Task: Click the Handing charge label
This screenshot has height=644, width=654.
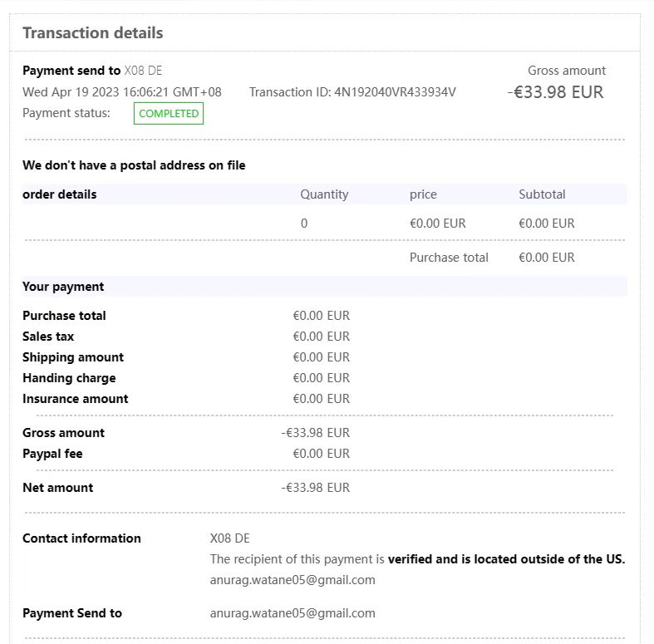Action: click(x=69, y=378)
